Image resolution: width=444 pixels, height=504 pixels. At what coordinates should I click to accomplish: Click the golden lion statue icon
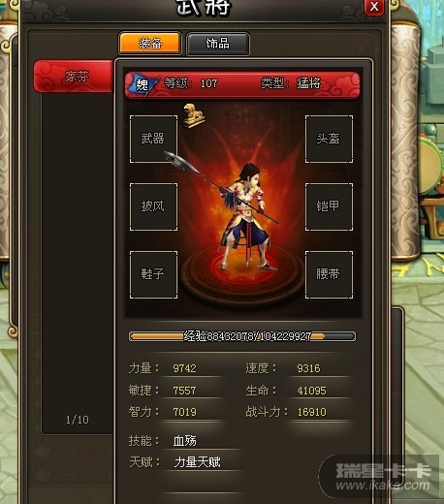click(194, 115)
